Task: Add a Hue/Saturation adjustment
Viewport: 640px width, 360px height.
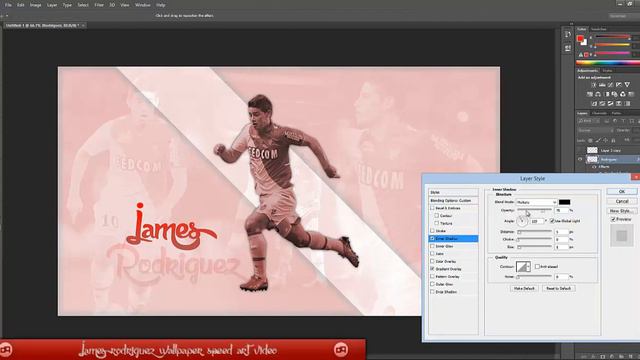Action: pos(589,94)
